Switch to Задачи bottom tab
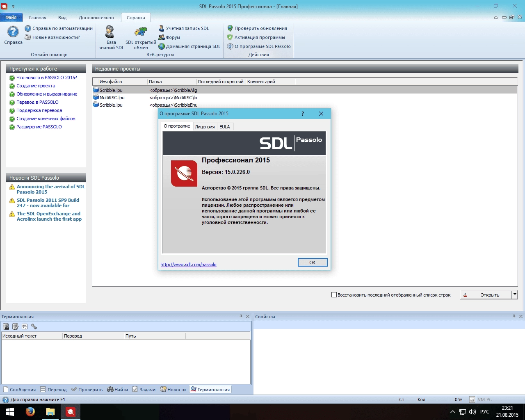The width and height of the screenshot is (525, 420). coord(144,390)
